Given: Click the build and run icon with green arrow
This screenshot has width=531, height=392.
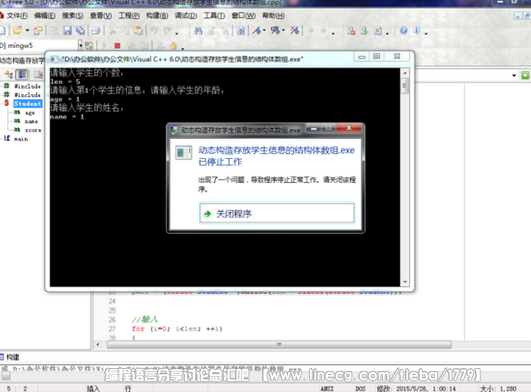Looking at the screenshot, I should (x=364, y=31).
